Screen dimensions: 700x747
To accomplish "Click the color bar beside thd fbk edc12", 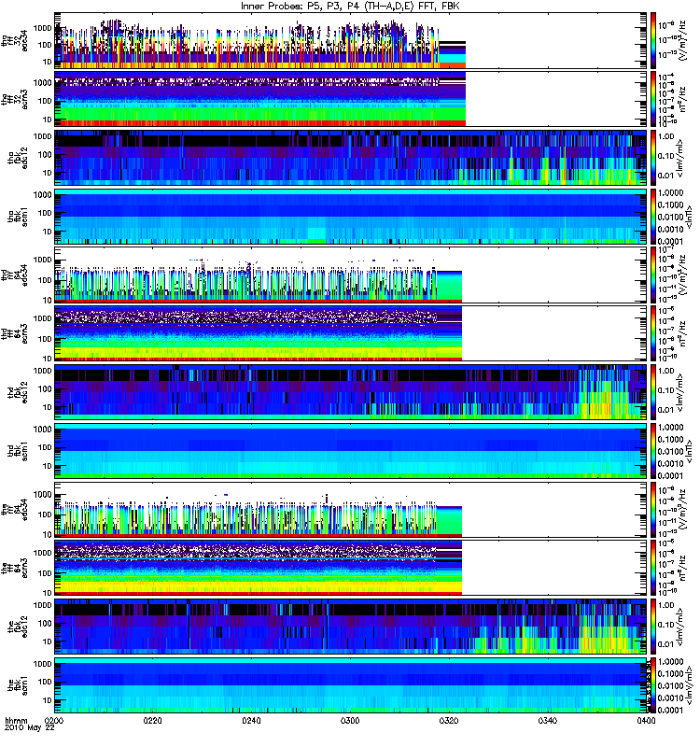I will tap(653, 392).
